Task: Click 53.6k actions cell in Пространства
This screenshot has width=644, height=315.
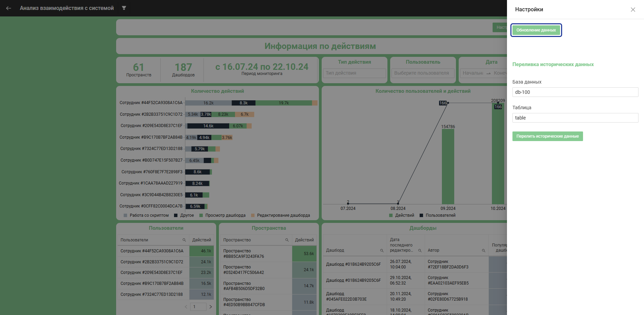Action: [x=304, y=254]
